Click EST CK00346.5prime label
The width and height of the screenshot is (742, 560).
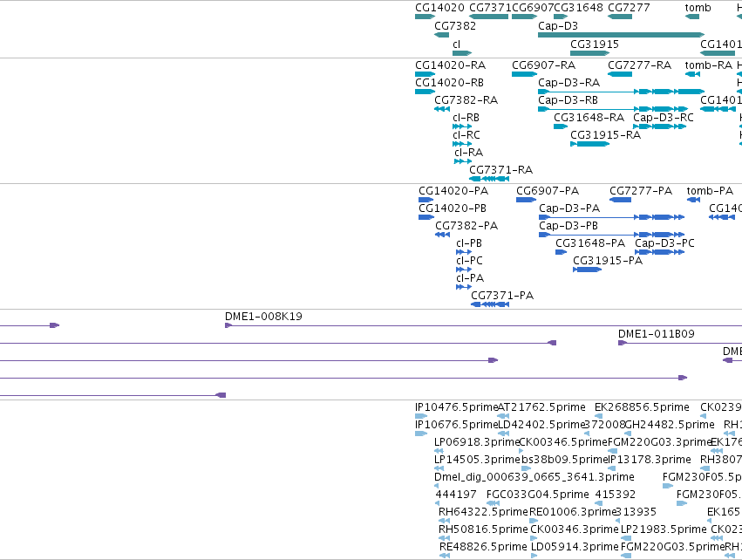pos(562,442)
